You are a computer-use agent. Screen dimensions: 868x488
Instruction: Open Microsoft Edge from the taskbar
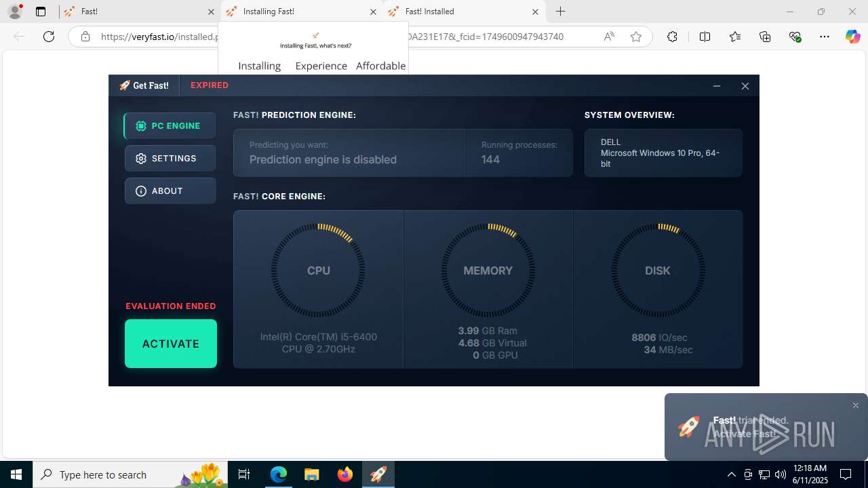pyautogui.click(x=279, y=474)
